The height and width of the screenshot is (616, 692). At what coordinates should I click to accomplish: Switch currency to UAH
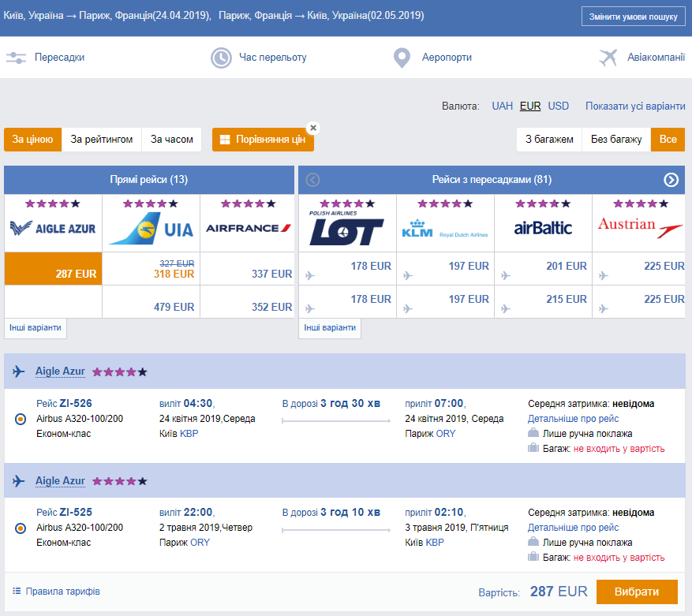tap(502, 106)
